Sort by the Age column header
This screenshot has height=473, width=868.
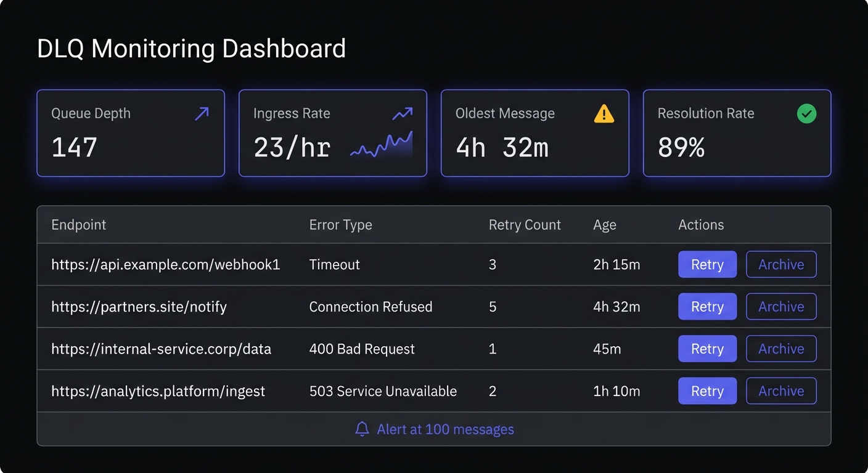604,225
